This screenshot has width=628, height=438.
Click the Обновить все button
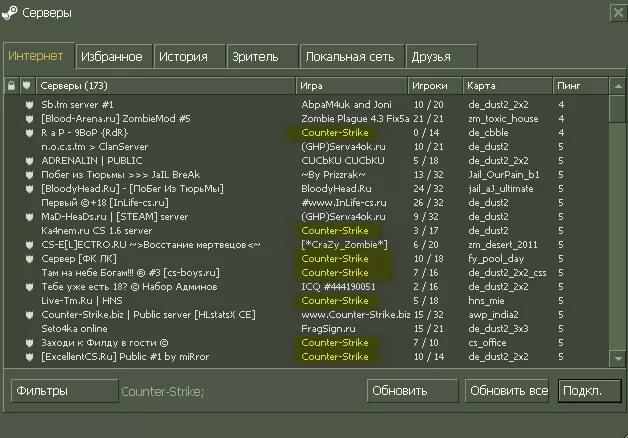pos(507,391)
